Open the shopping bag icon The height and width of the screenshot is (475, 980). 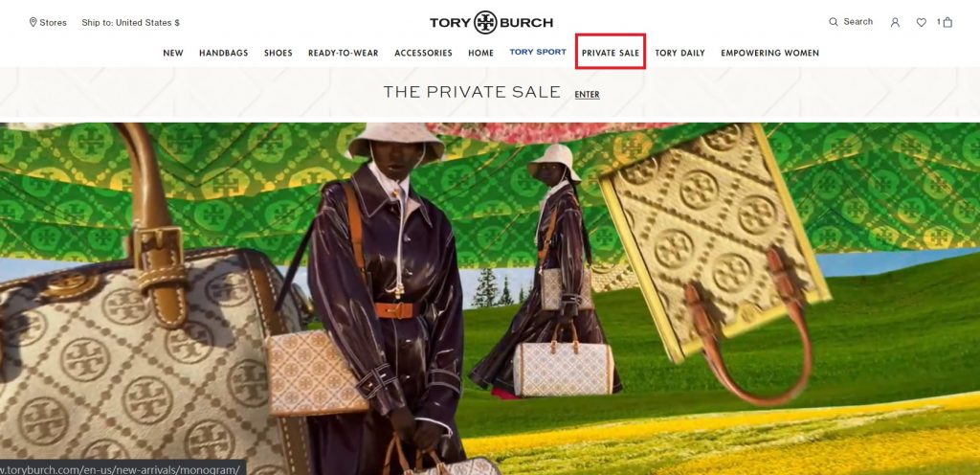point(947,22)
